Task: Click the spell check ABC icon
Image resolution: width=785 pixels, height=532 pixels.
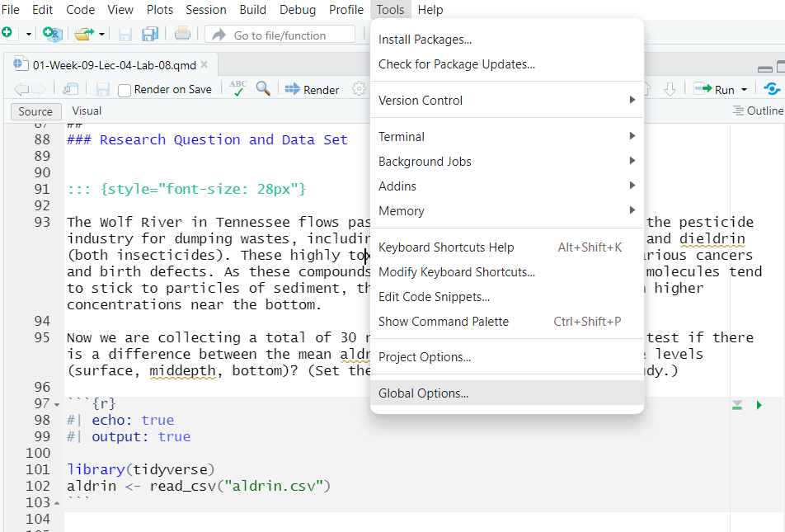Action: click(x=237, y=89)
